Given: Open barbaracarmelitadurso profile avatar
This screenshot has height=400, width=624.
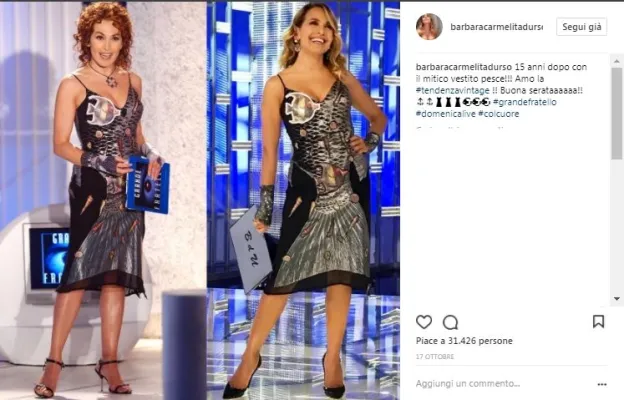Looking at the screenshot, I should 429,27.
